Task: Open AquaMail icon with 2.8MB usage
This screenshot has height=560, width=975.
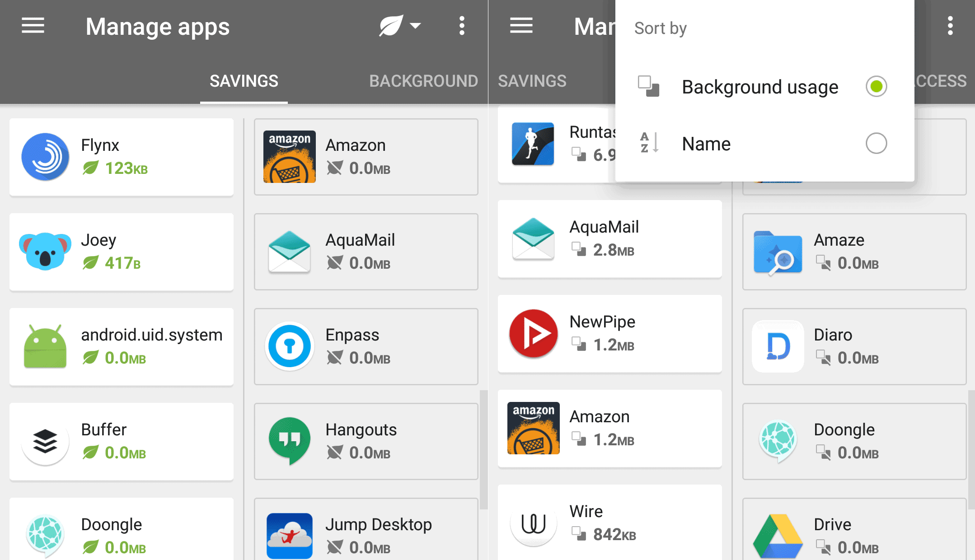Action: (533, 238)
